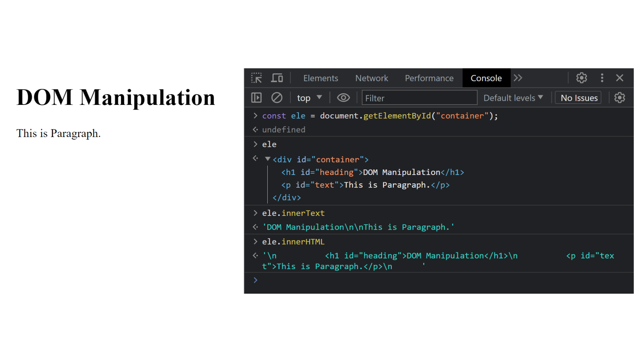
Task: Click the settings gear icon
Action: (582, 78)
